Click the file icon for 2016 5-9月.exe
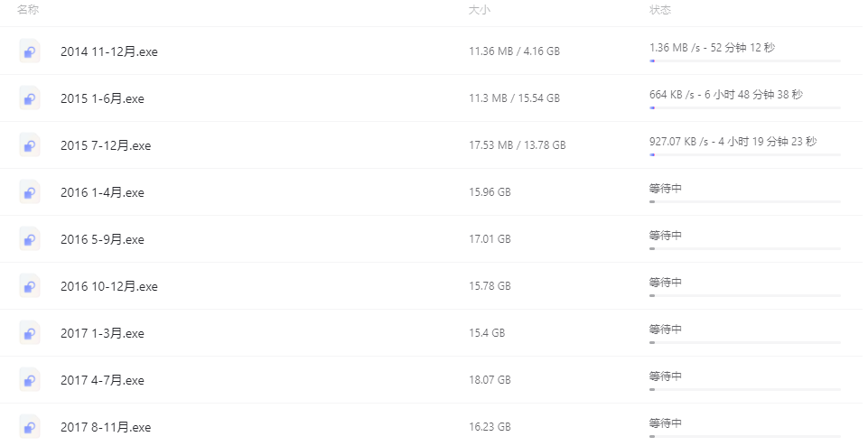868x446 pixels. [x=29, y=239]
